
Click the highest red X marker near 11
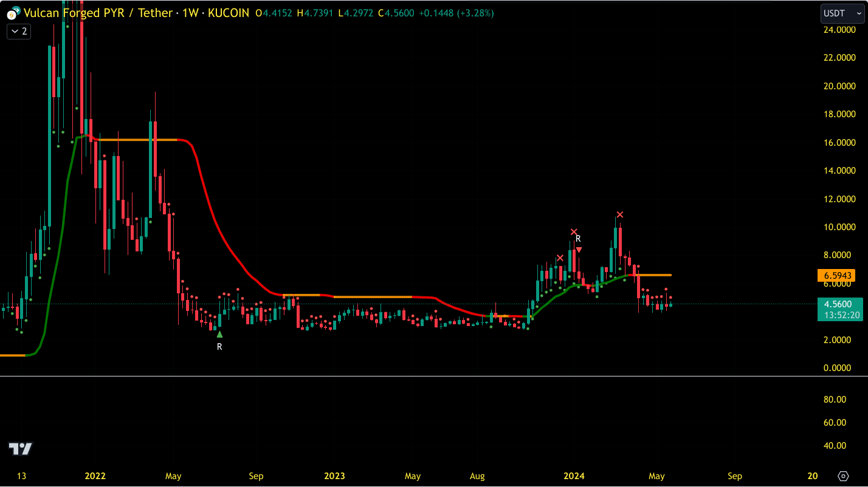pos(619,214)
